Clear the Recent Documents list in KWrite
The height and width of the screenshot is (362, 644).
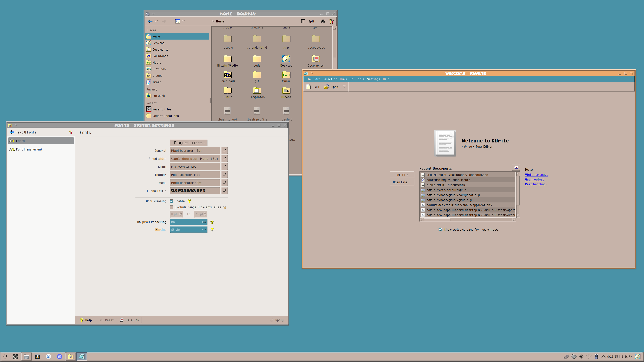tap(516, 167)
